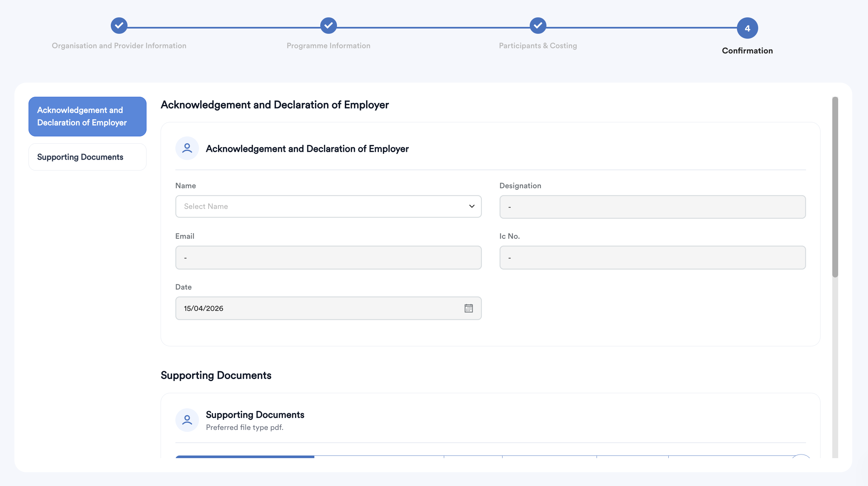This screenshot has height=486, width=868.
Task: Click the Organisation and Provider Information checkmark step
Action: [x=119, y=26]
